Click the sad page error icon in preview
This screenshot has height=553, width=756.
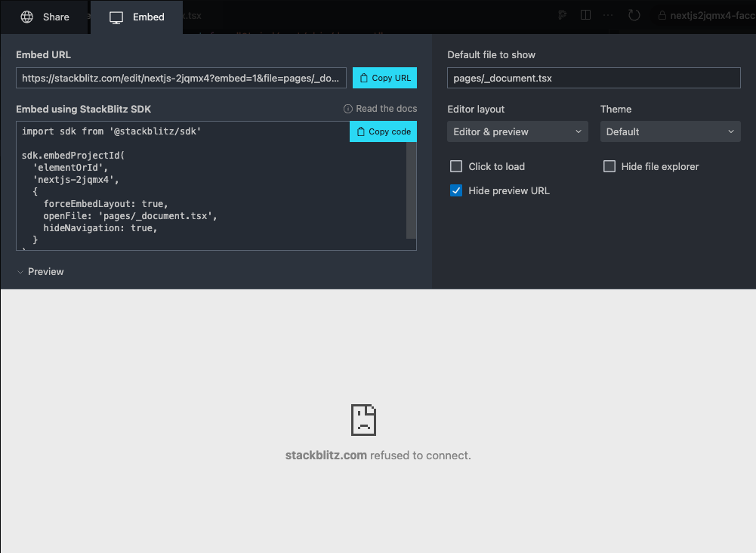(x=363, y=420)
